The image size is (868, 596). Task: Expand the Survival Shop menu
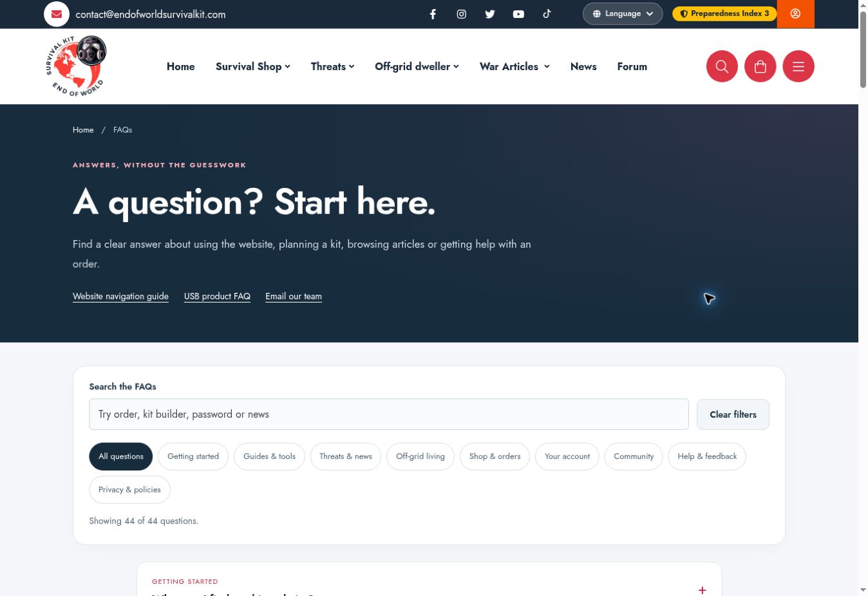pyautogui.click(x=253, y=66)
